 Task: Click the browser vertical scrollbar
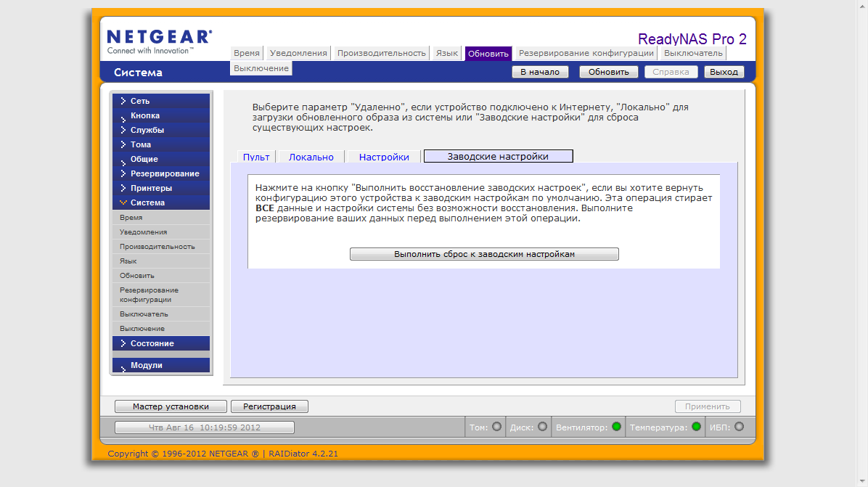click(862, 244)
